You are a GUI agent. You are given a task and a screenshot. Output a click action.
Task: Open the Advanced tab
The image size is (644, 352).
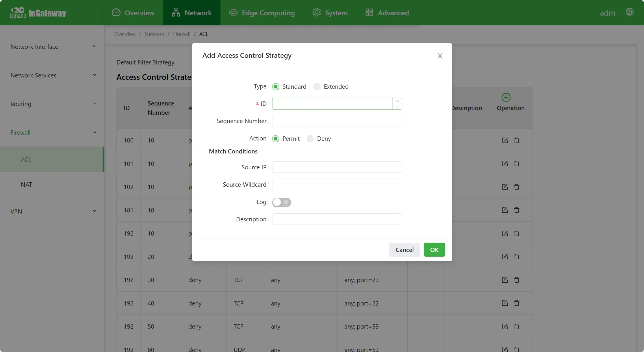387,13
